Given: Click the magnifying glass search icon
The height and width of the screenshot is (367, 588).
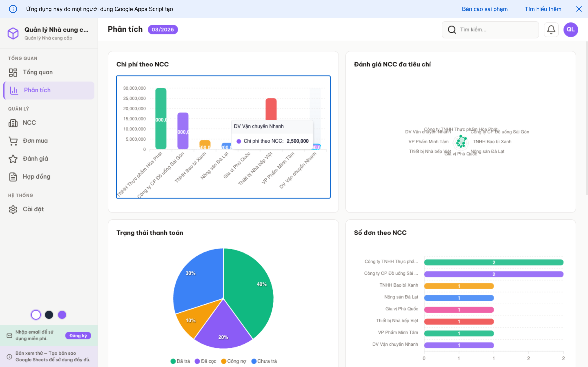Looking at the screenshot, I should pos(452,30).
